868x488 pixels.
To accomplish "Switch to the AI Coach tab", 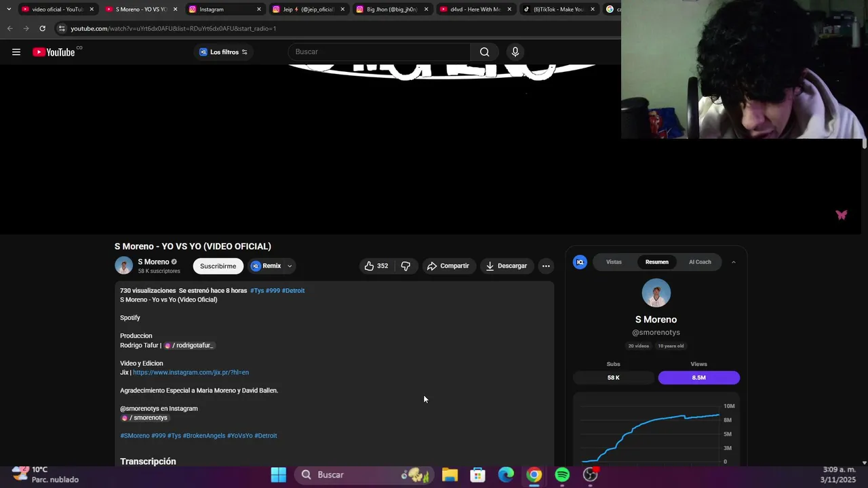I will pos(700,262).
